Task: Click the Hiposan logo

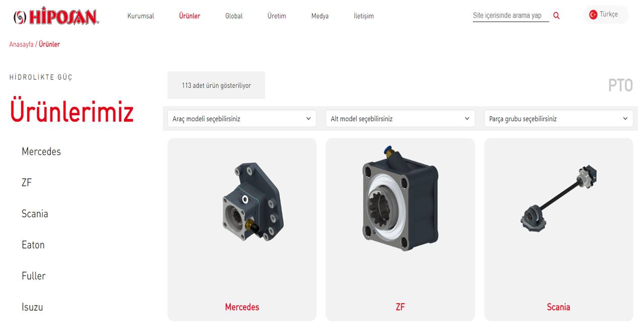Action: click(56, 17)
